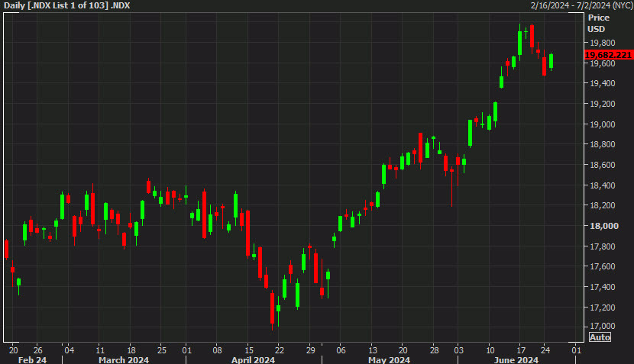Click the 19,400 price axis label

coord(603,83)
